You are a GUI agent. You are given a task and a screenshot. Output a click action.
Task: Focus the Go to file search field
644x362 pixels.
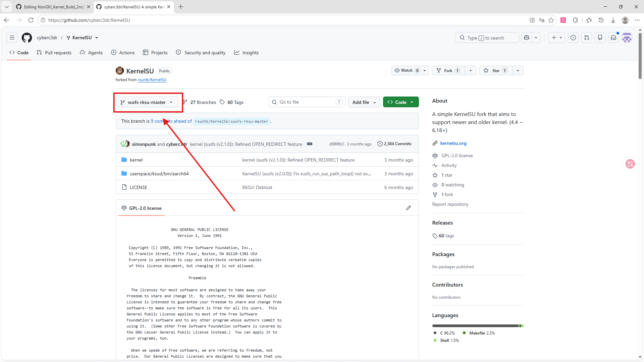(x=307, y=102)
